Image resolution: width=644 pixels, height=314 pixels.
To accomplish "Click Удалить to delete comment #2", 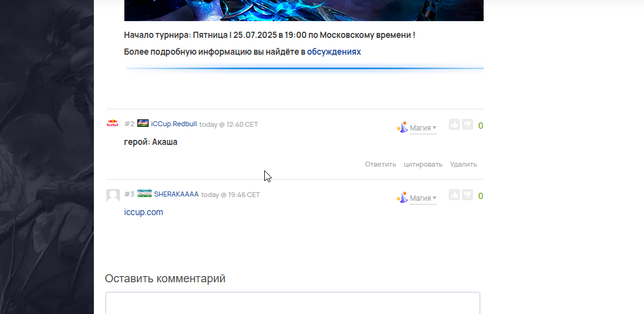I will coord(463,164).
